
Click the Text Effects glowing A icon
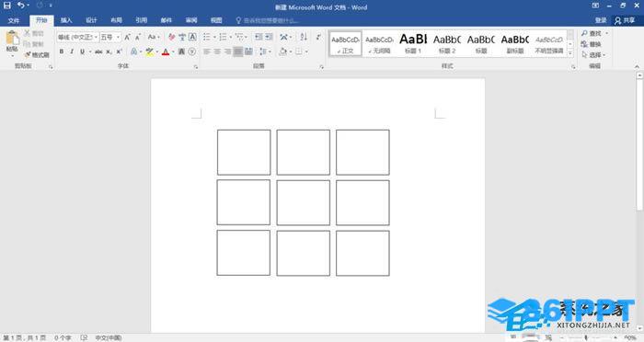point(134,51)
